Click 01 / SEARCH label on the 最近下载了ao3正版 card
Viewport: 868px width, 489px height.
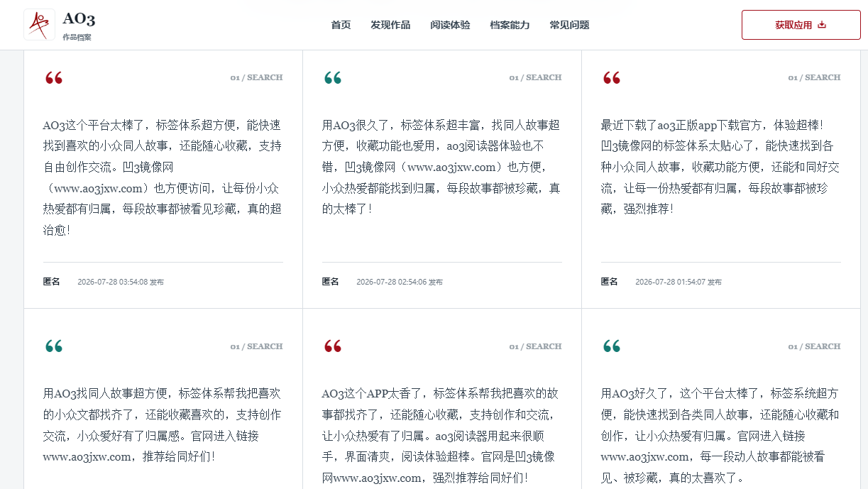814,77
